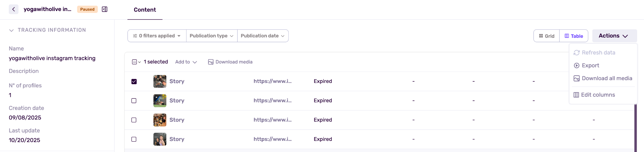644x152 pixels.
Task: Select the fourth Story row checkbox
Action: point(134,139)
